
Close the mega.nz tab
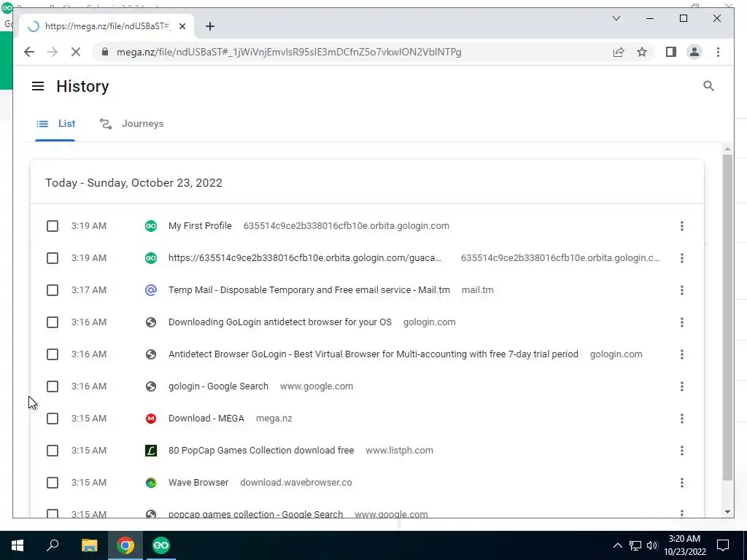(182, 26)
